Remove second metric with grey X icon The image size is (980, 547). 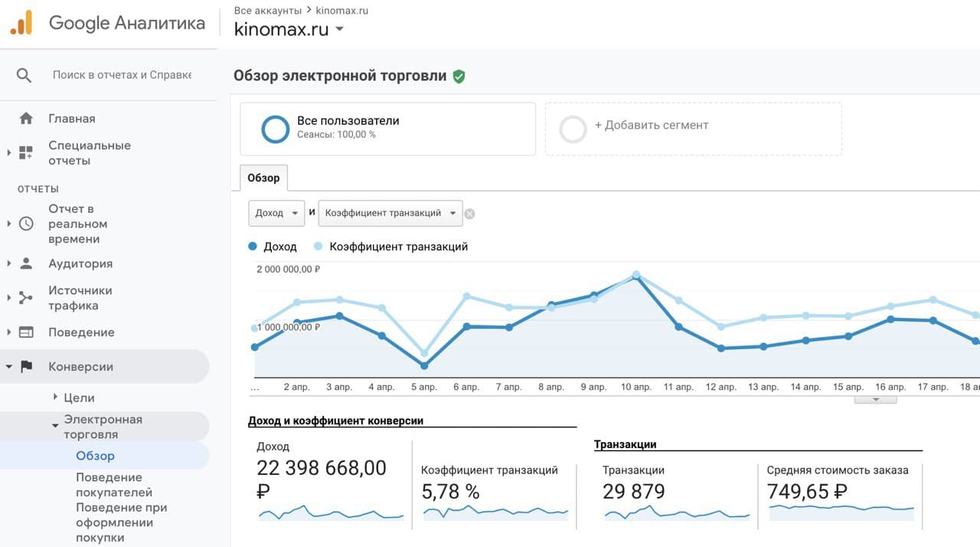pyautogui.click(x=470, y=214)
